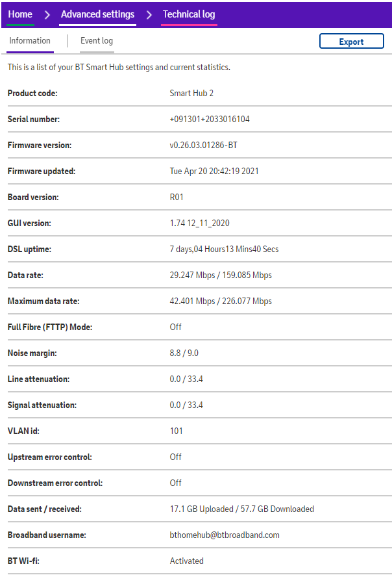This screenshot has height=575, width=392.
Task: Click the Smart Hub 2 product code
Action: (x=191, y=94)
